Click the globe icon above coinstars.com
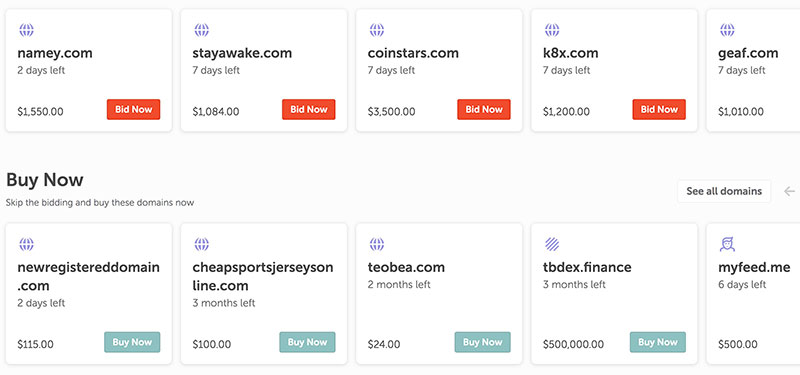 pyautogui.click(x=377, y=30)
